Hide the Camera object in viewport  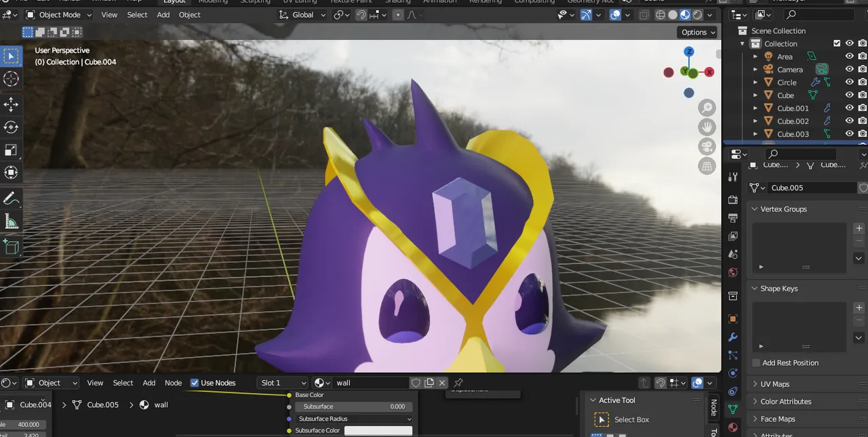pyautogui.click(x=849, y=70)
